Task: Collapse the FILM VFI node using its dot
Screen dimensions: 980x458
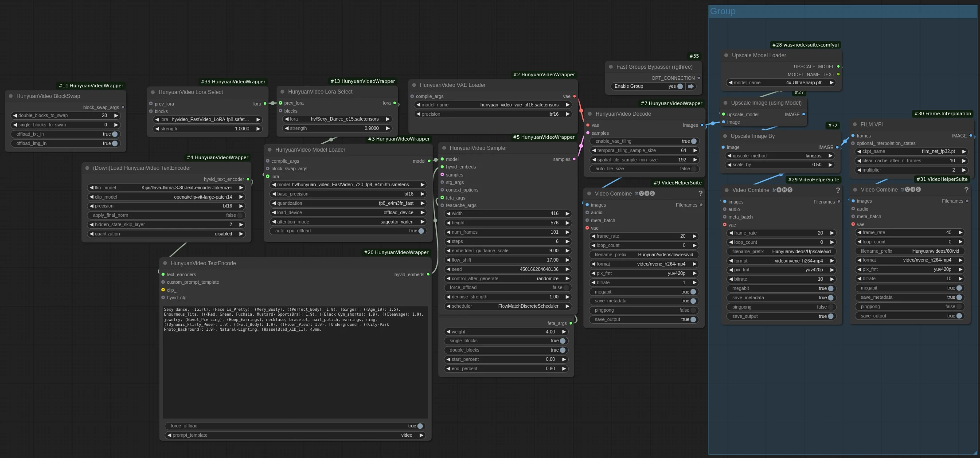Action: [x=855, y=125]
